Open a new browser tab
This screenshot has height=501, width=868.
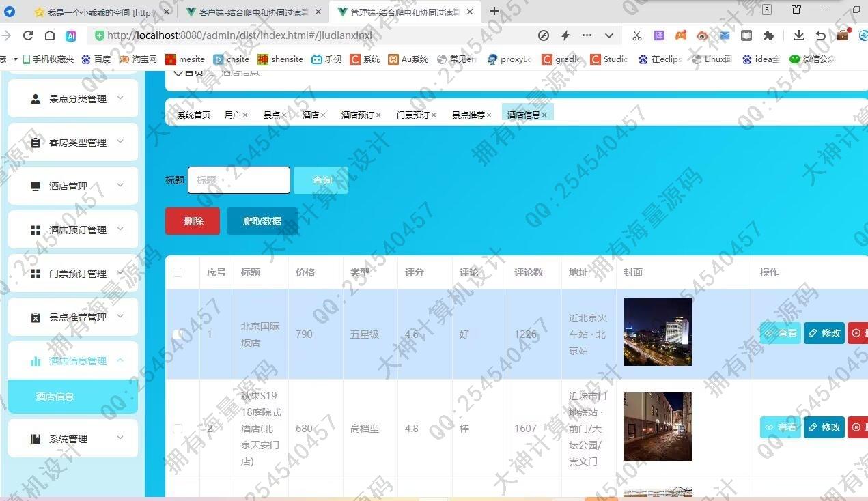tap(494, 11)
